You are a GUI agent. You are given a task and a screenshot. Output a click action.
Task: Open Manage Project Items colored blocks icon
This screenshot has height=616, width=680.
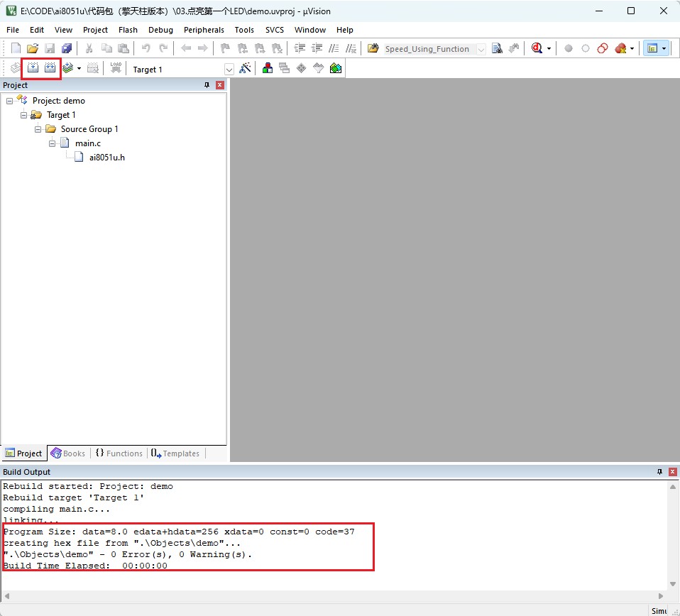coord(268,68)
